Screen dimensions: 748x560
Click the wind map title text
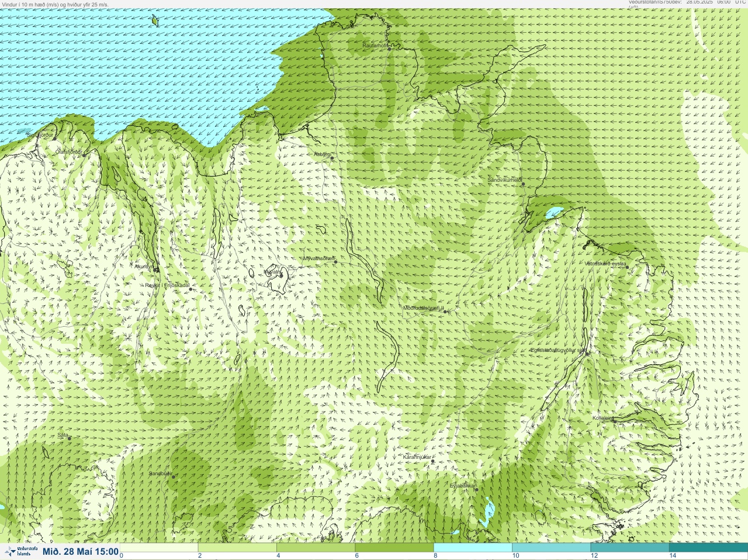tap(56, 4)
